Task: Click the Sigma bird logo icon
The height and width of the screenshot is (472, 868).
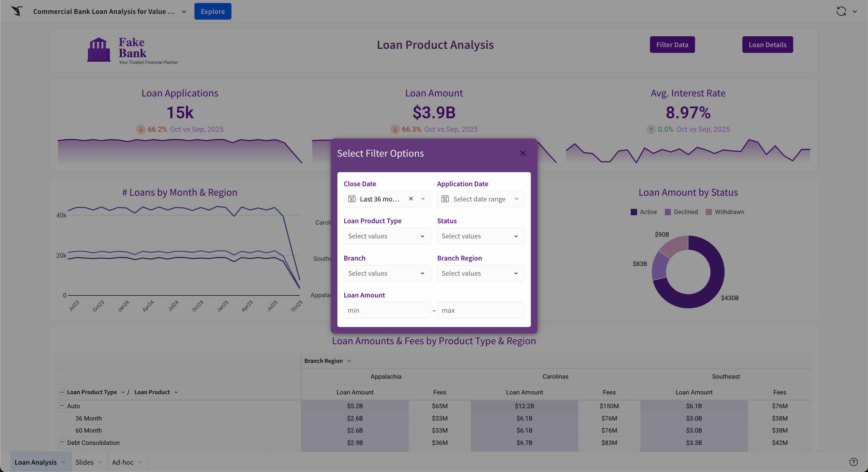Action: click(17, 11)
